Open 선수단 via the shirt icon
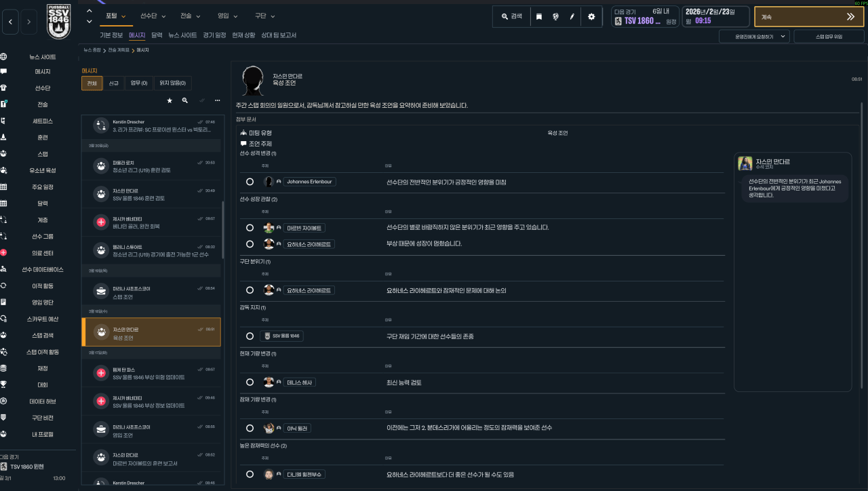 coord(4,87)
